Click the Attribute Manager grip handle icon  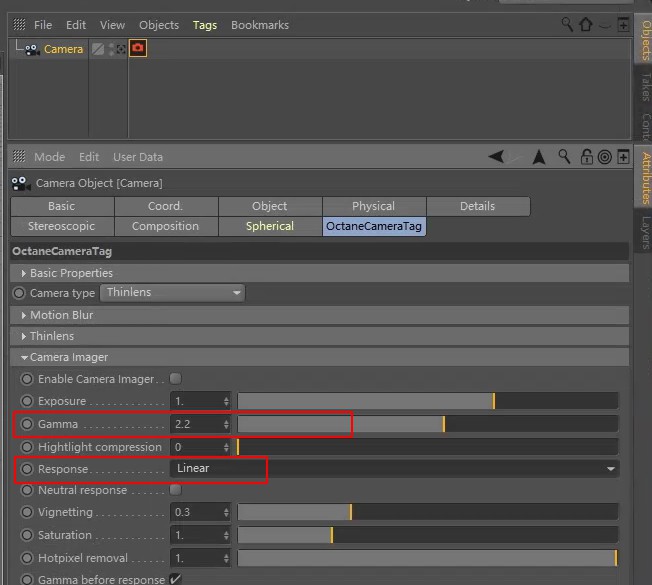click(x=19, y=157)
